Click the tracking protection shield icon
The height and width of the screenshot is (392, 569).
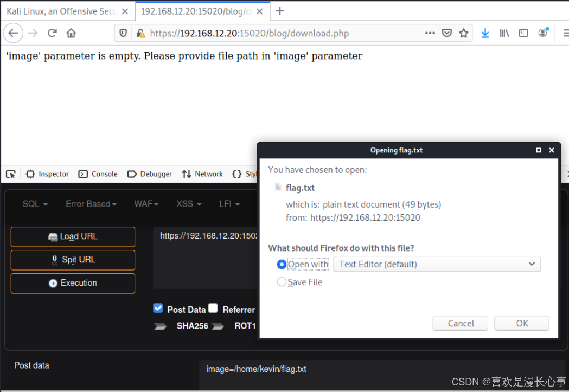(x=123, y=34)
